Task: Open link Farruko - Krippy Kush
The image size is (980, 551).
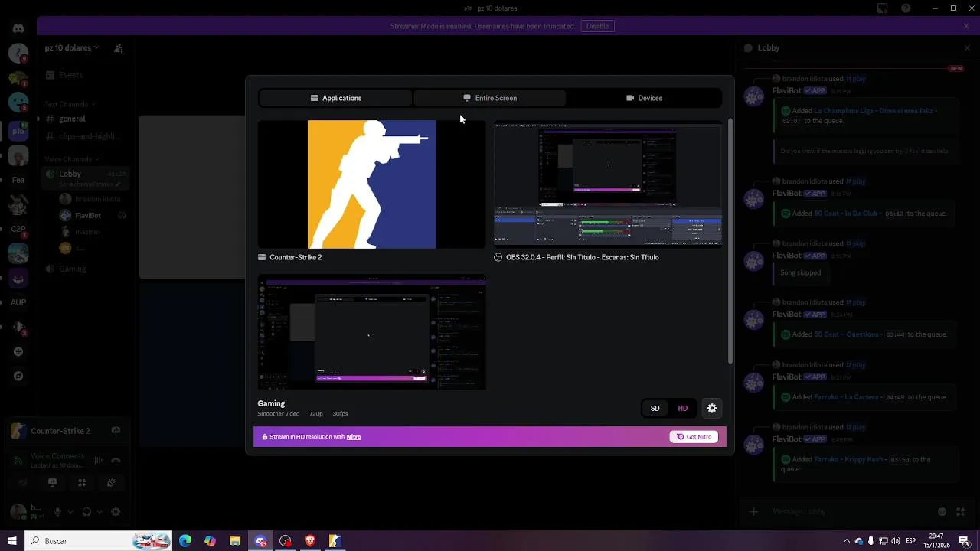Action: tap(848, 460)
